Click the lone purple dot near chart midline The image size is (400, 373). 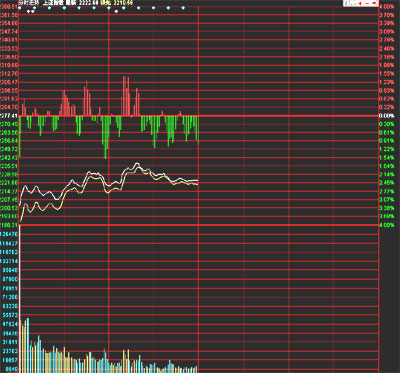tap(116, 11)
